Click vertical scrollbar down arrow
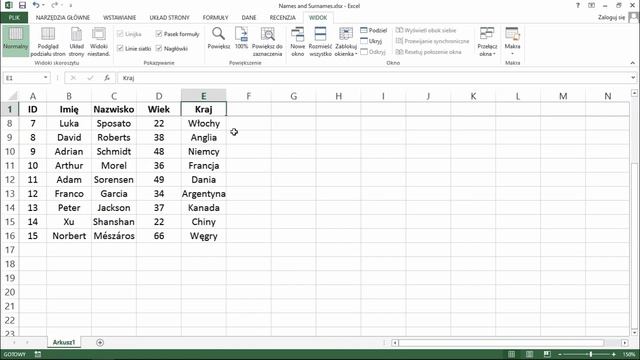This screenshot has width=640, height=360. [634, 332]
